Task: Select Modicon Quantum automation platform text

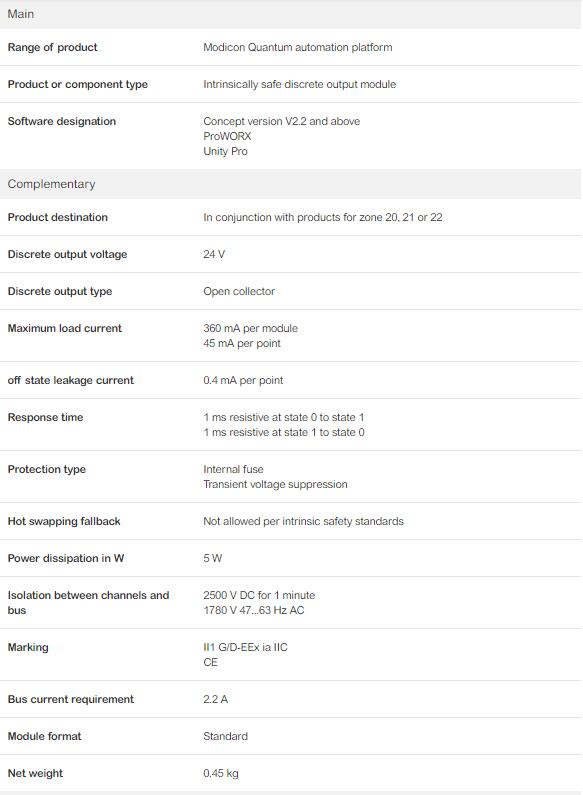Action: (x=298, y=47)
